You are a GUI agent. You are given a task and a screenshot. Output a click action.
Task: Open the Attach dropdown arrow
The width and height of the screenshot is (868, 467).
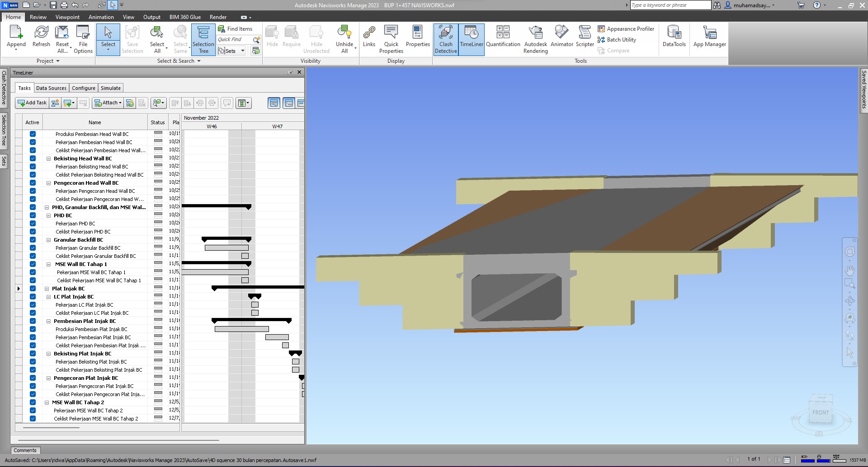coord(120,103)
